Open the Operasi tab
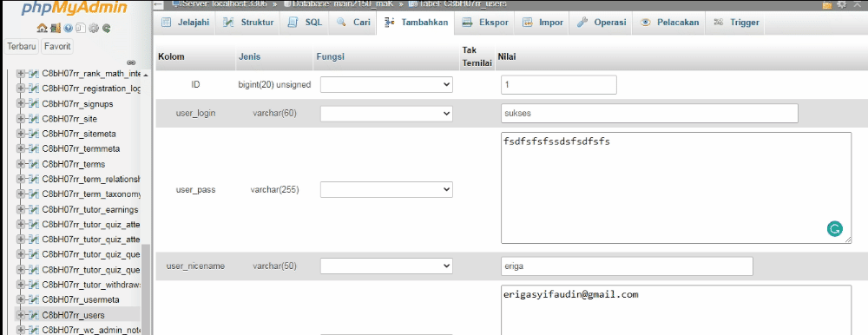Image resolution: width=868 pixels, height=335 pixels. point(602,23)
